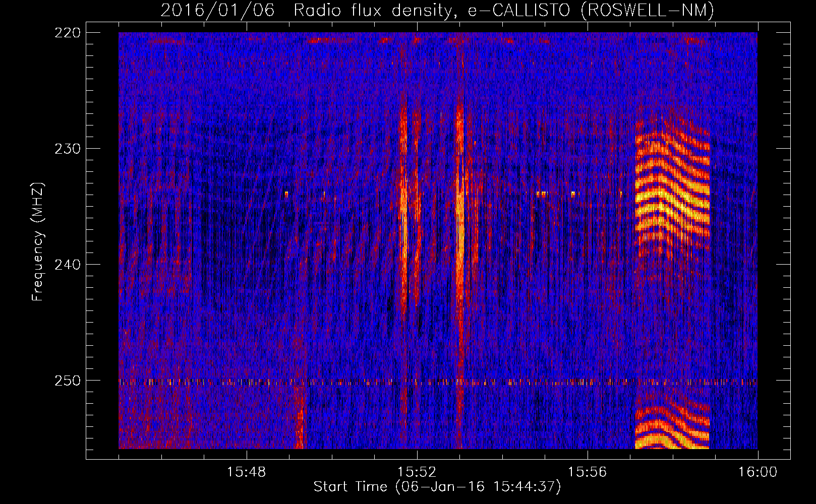
Task: Click the 'Start Time (06-Jan-16 15:44:37)' label
Action: 437,487
